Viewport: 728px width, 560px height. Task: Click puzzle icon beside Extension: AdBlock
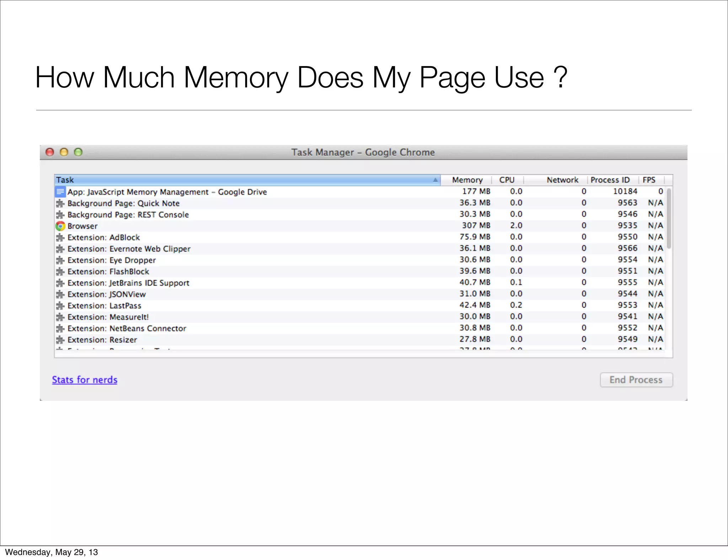pos(60,237)
